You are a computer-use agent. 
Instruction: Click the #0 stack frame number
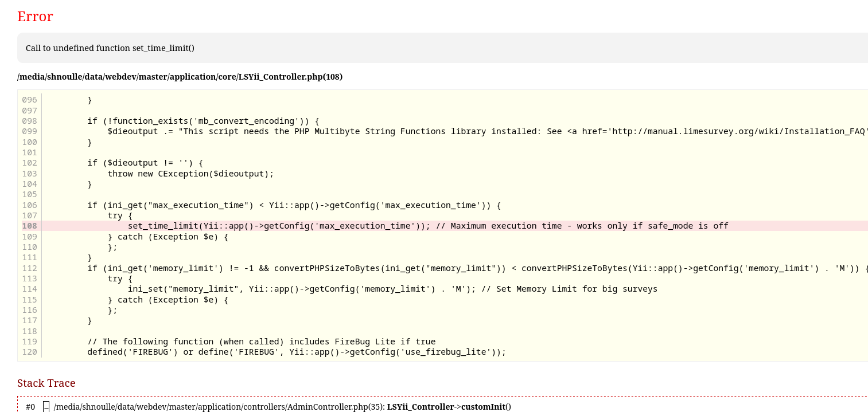[30, 407]
